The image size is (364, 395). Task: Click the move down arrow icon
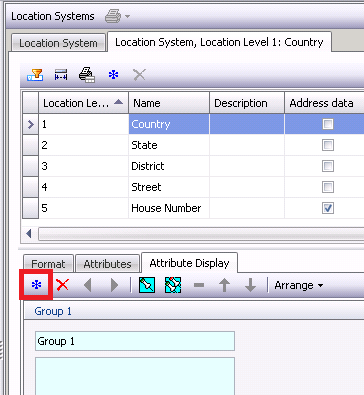click(250, 285)
